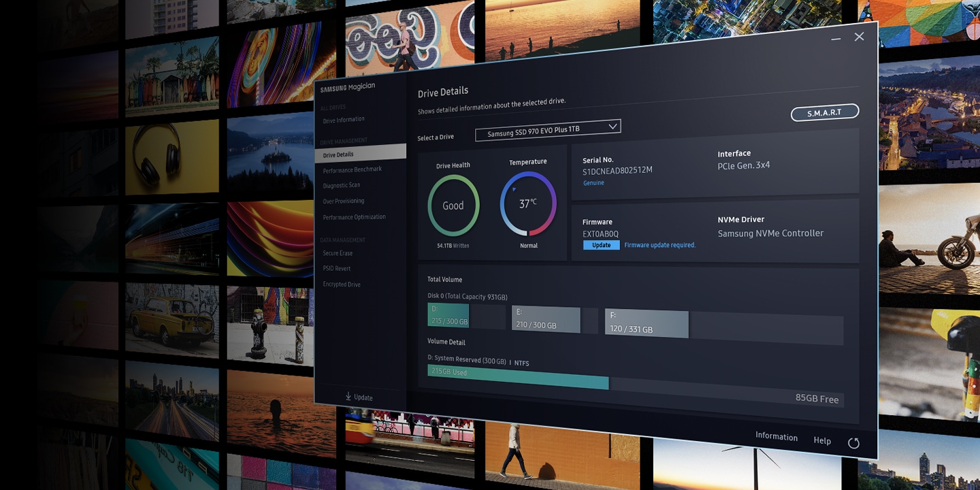Click the 215GB Used usage bar
980x490 pixels.
[519, 377]
